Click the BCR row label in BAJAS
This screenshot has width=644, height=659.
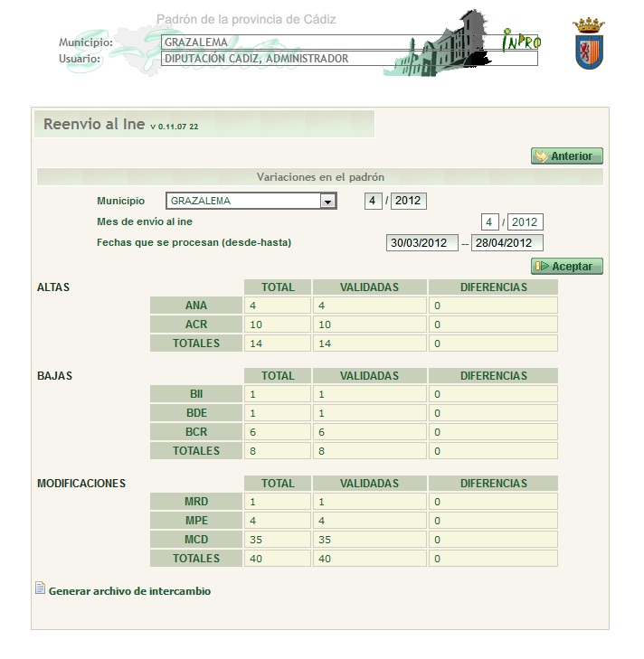click(196, 432)
